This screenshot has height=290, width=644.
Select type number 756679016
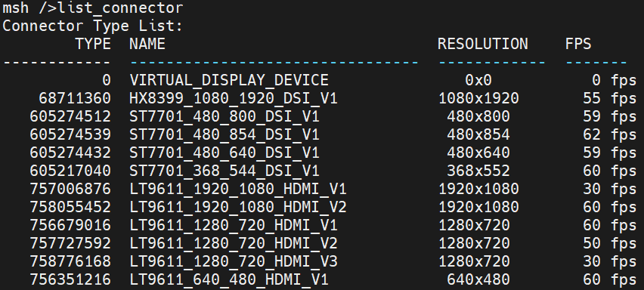[70, 225]
